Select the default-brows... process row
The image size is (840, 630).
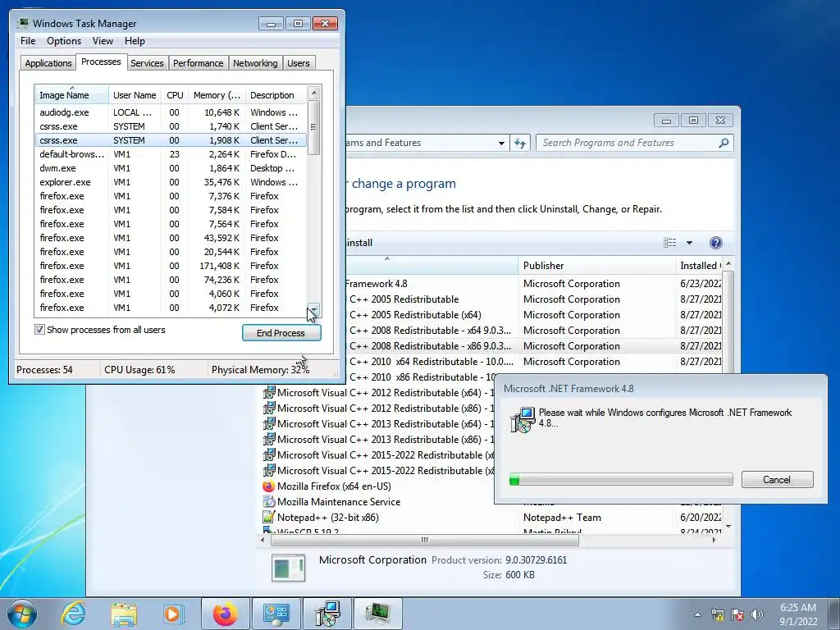[x=171, y=154]
